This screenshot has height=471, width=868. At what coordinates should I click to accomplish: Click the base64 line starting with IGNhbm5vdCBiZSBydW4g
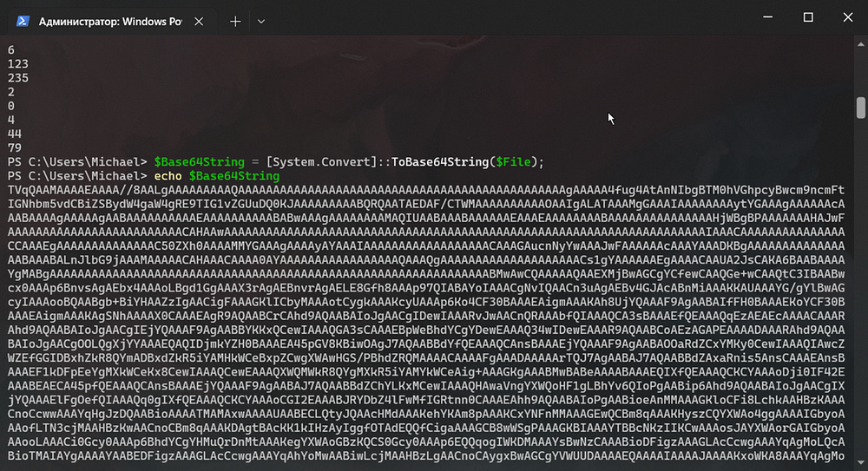click(x=426, y=204)
